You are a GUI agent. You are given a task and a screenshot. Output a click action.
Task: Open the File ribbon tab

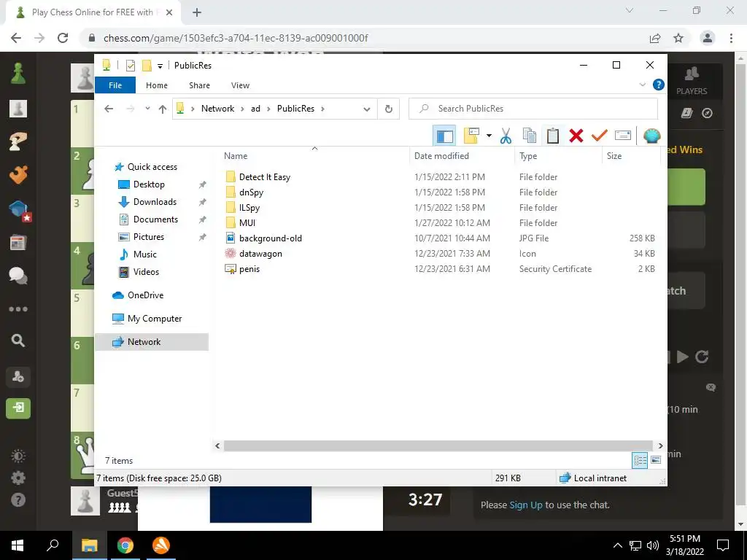115,85
